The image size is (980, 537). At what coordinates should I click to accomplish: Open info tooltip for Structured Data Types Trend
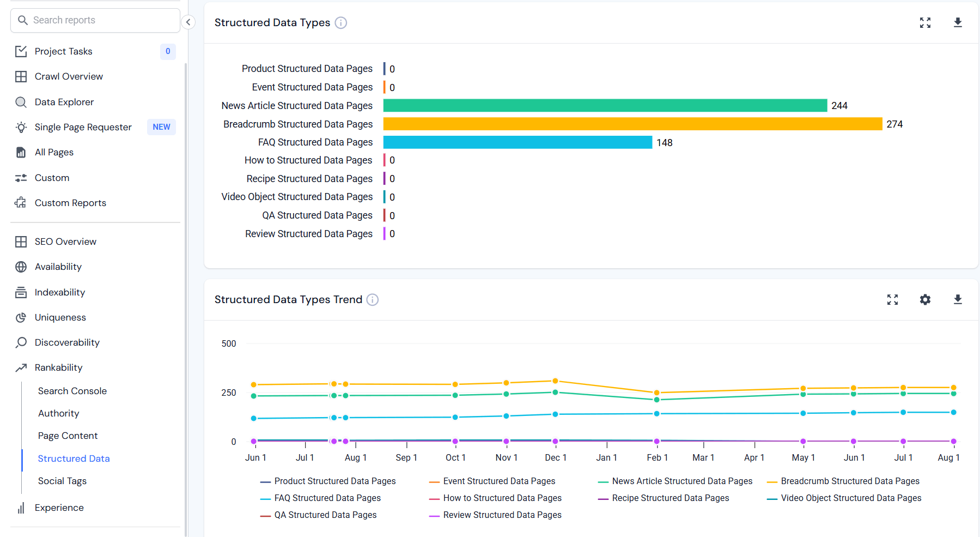[x=373, y=300]
